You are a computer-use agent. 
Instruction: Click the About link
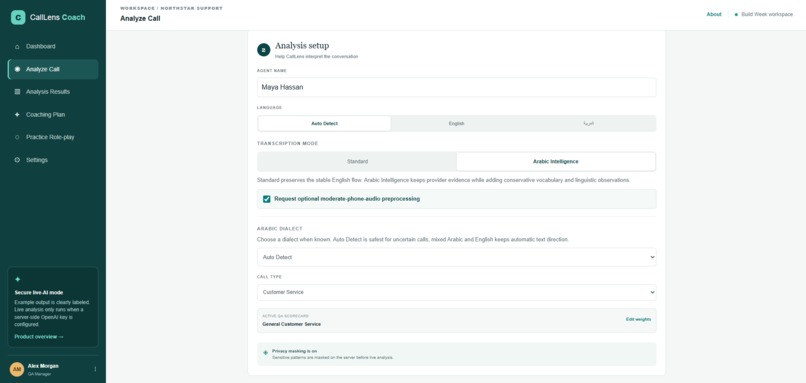point(714,14)
